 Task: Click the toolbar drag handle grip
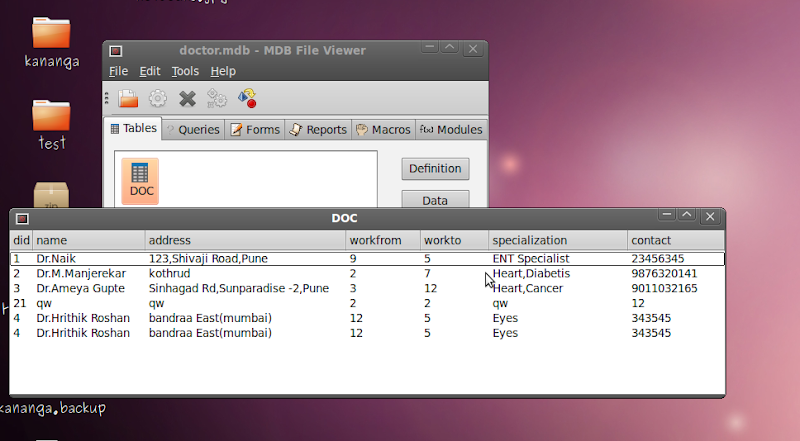(107, 99)
